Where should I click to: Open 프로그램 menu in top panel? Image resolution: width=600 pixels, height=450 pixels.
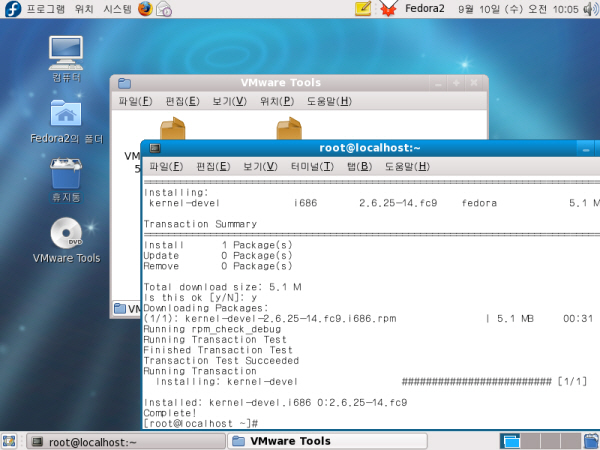point(45,9)
